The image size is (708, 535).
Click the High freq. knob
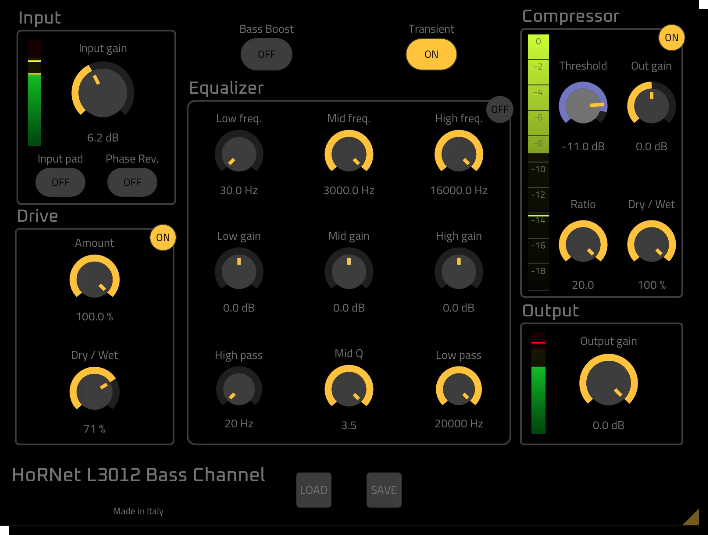[x=459, y=152]
